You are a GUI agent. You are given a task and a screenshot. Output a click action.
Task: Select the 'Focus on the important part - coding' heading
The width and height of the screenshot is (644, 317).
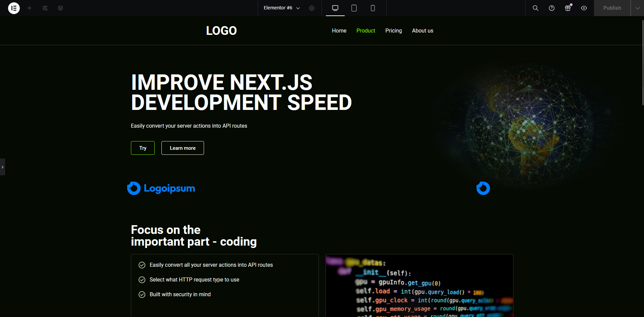pos(194,236)
